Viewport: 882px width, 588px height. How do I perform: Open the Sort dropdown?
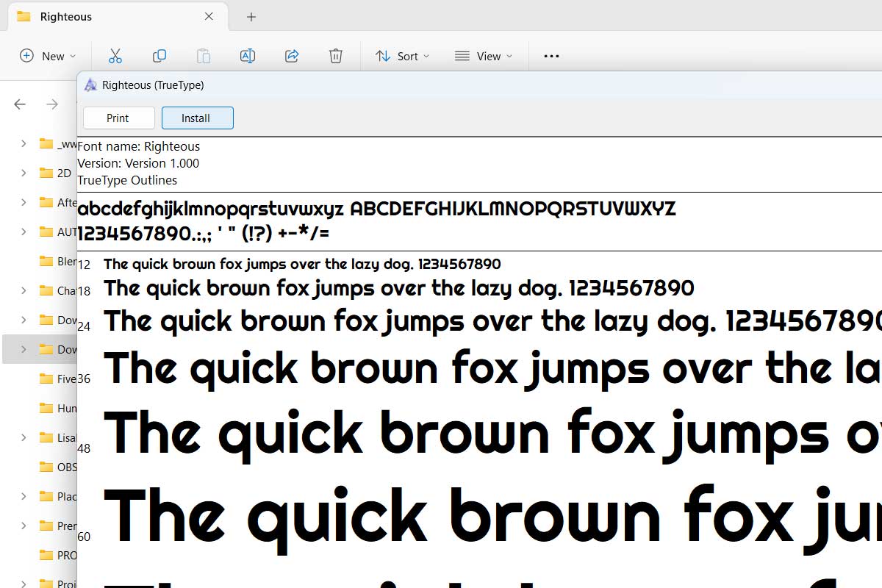click(401, 55)
